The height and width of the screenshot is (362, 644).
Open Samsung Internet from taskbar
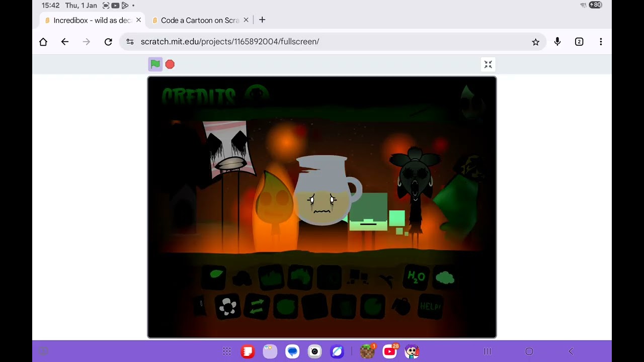(x=337, y=351)
